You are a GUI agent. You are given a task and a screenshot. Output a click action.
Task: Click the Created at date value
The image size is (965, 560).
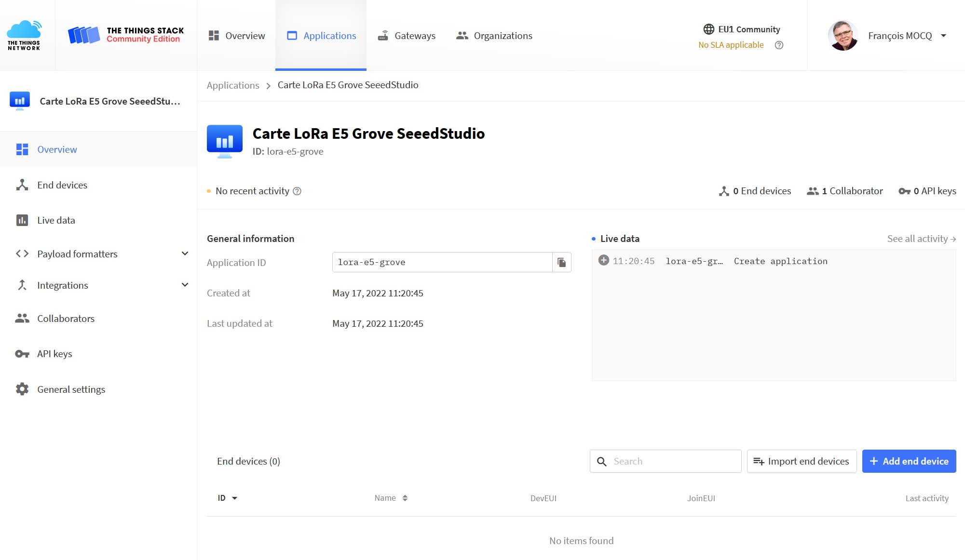(x=378, y=293)
